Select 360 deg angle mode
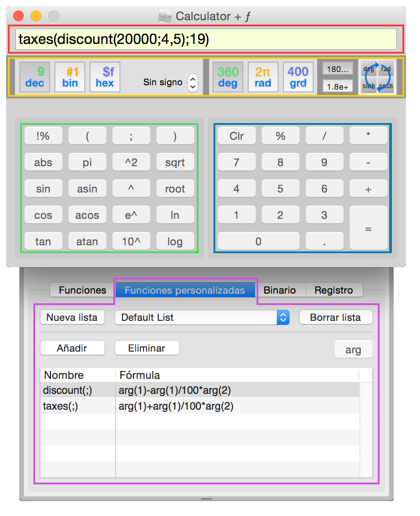The height and width of the screenshot is (516, 420). [x=228, y=77]
